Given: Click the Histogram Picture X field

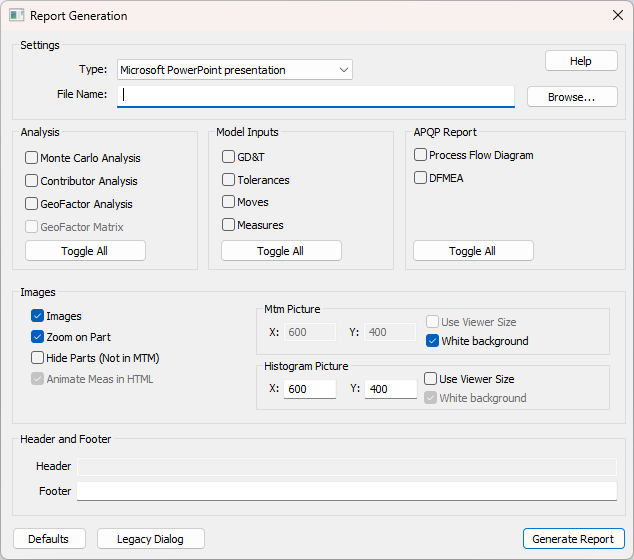Looking at the screenshot, I should 310,389.
